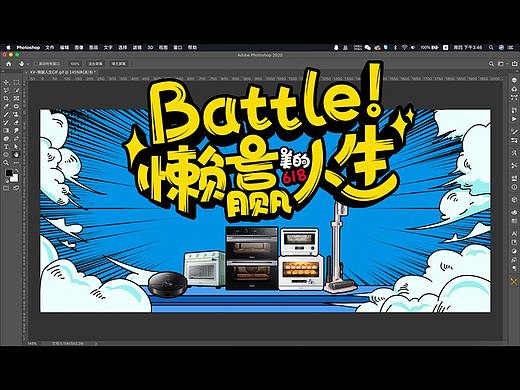
Task: Select the Ellipse shape tool
Action: point(6,154)
